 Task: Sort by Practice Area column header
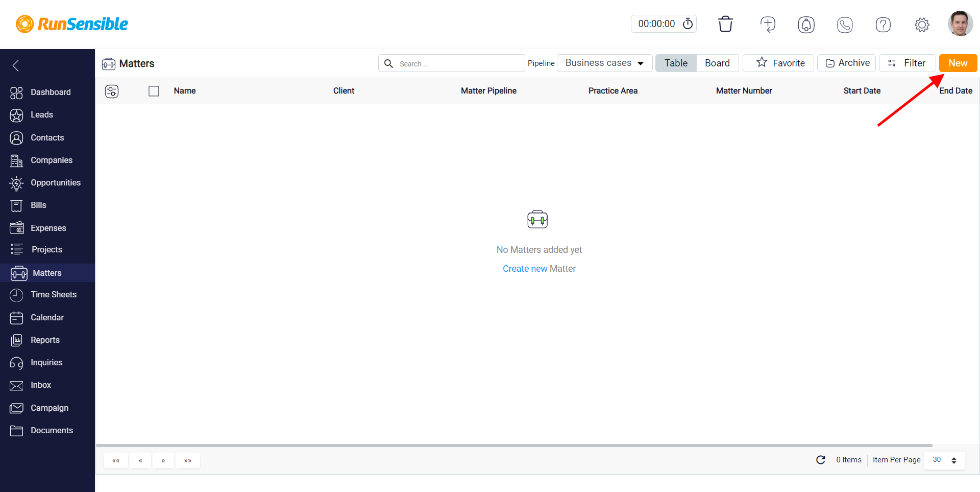coord(613,91)
